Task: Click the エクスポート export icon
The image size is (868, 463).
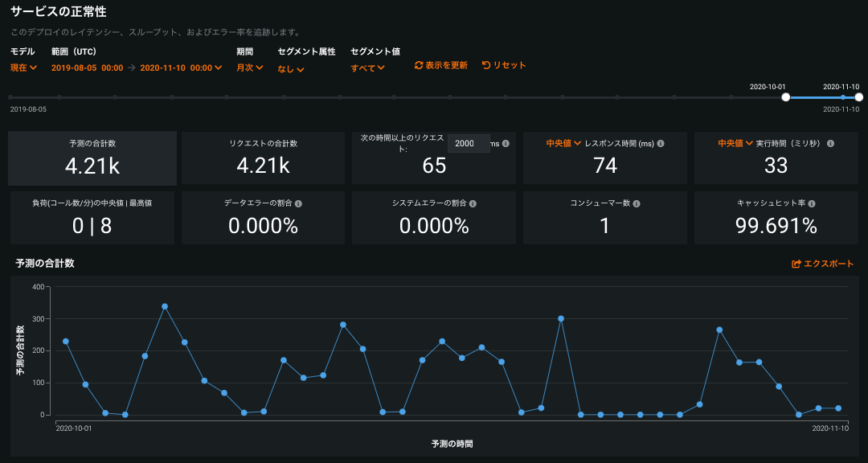Action: point(796,264)
